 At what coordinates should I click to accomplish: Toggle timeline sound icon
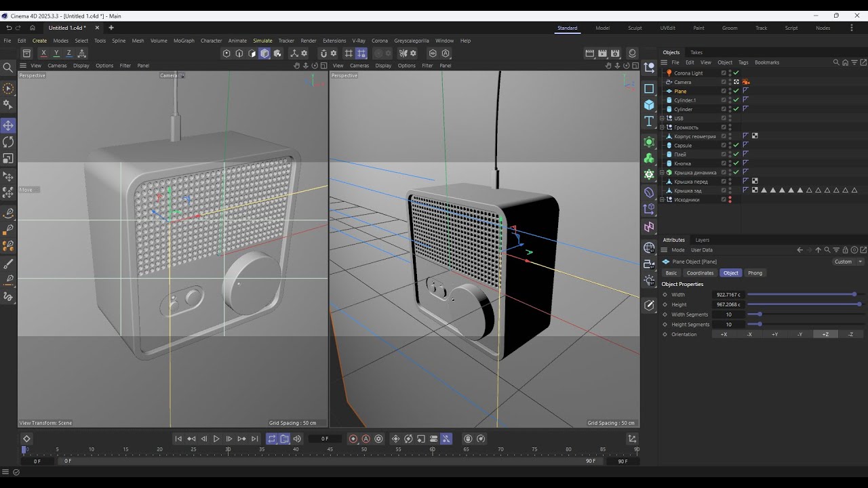(297, 439)
